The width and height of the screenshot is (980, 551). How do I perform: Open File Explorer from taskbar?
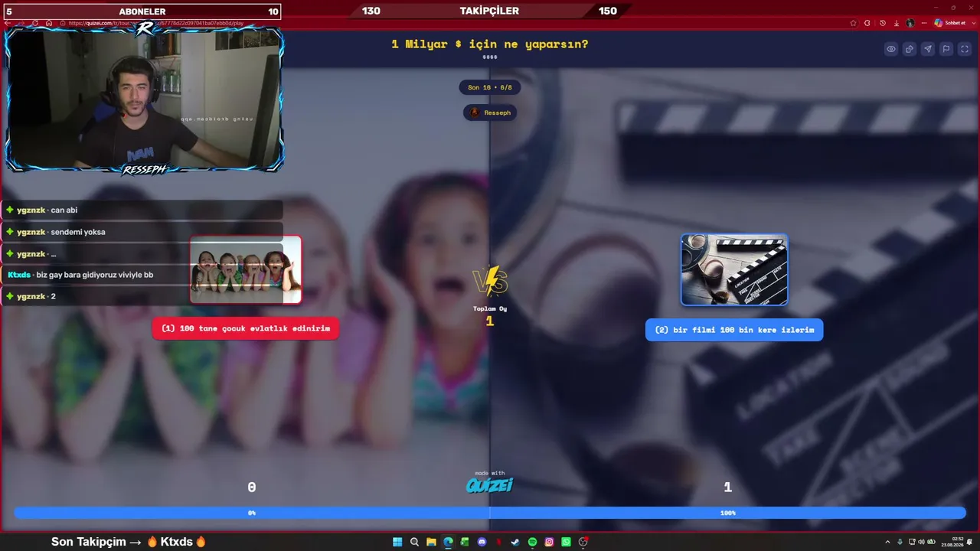pyautogui.click(x=431, y=542)
